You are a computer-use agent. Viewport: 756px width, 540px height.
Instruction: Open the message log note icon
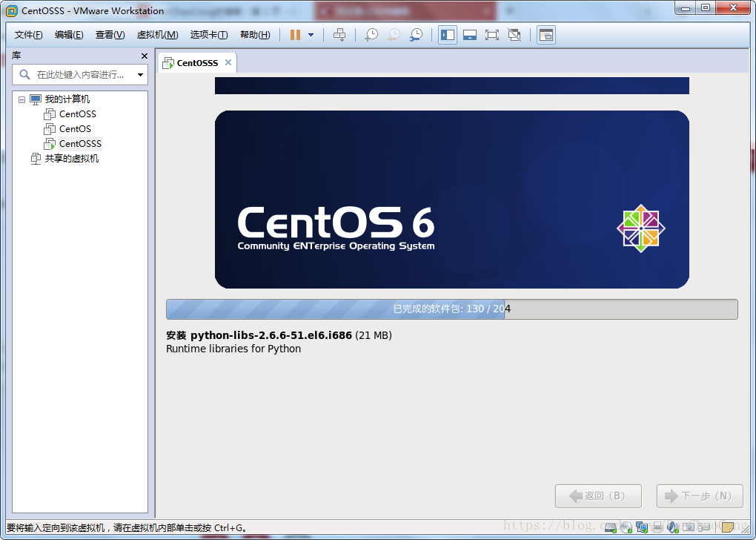[x=728, y=527]
